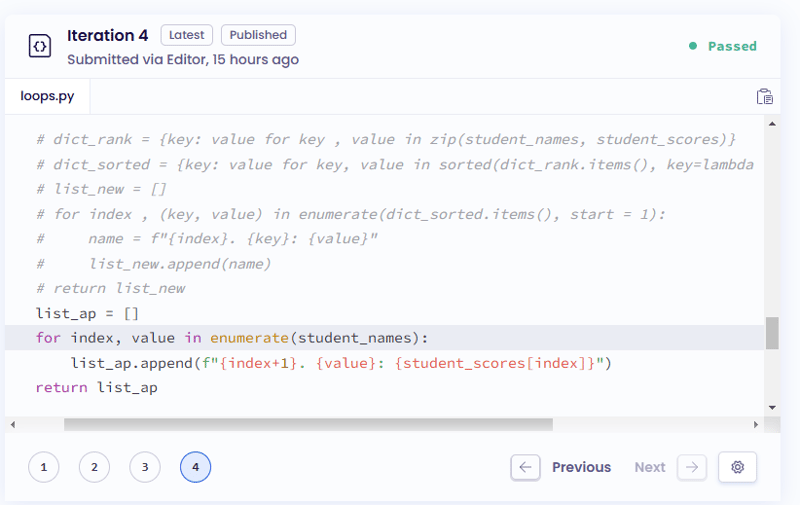
Task: Click the vertical scrollbar up arrow
Action: coord(771,123)
